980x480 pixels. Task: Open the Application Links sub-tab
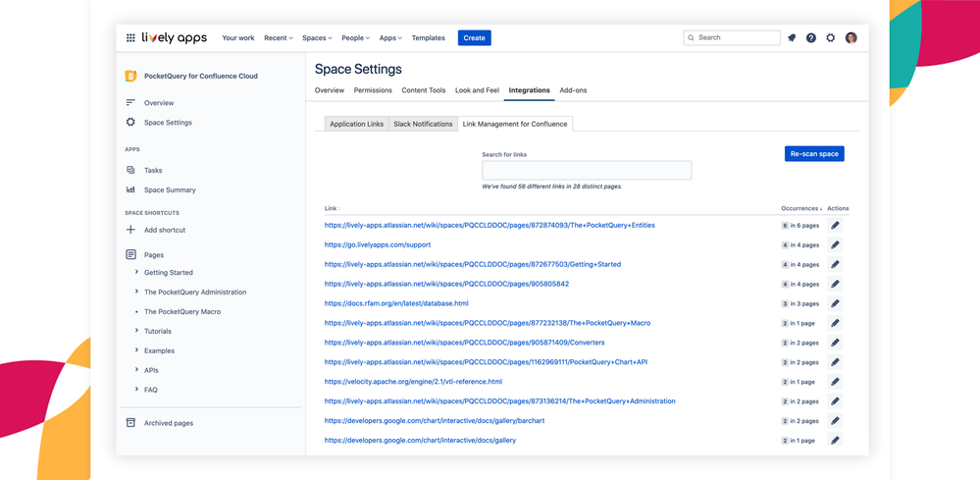click(356, 124)
